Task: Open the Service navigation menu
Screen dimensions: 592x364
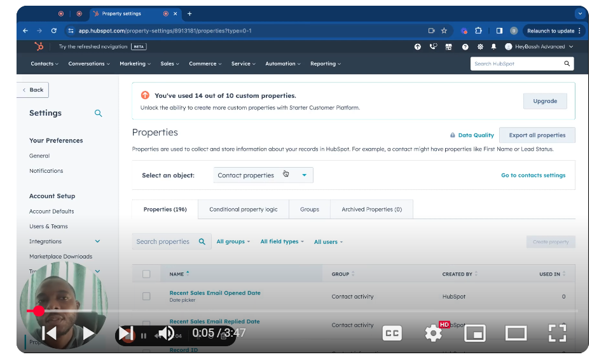Action: 243,64
